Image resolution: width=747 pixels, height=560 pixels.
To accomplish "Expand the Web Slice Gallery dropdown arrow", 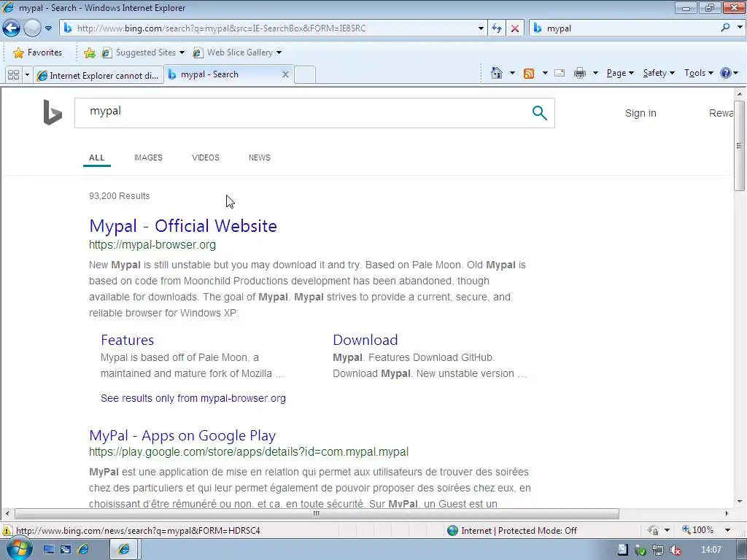I will coord(279,52).
